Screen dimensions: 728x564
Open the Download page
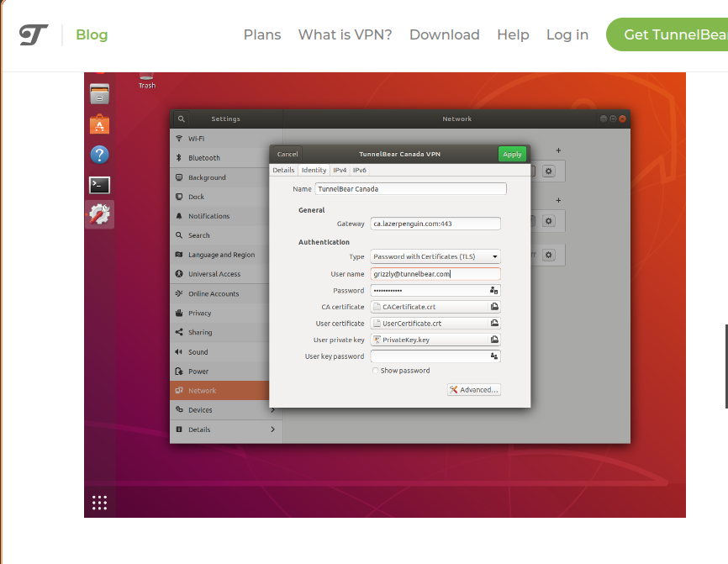(x=445, y=34)
